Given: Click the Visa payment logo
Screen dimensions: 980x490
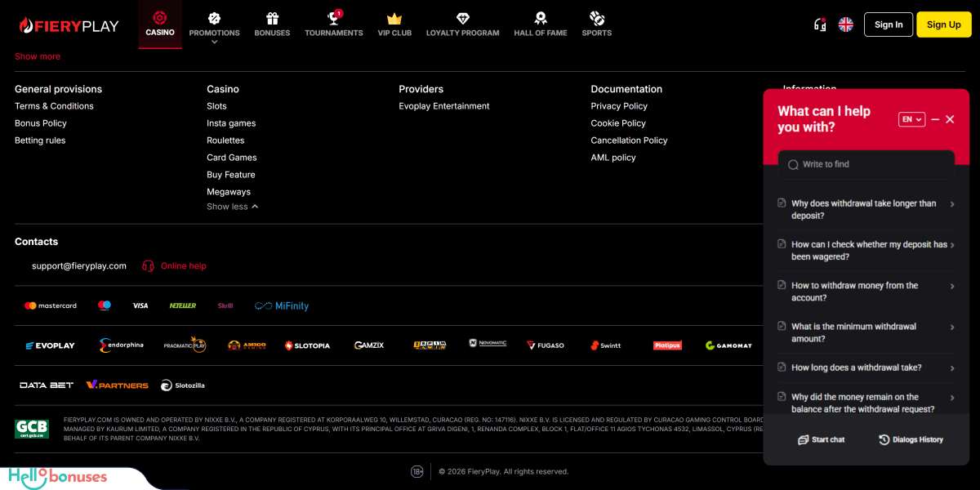Looking at the screenshot, I should click(x=140, y=305).
